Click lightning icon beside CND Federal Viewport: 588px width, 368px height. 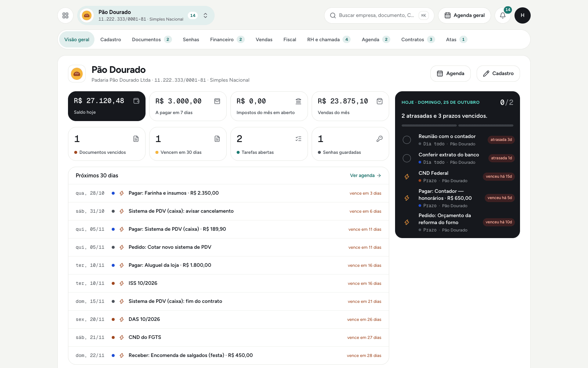(x=407, y=177)
